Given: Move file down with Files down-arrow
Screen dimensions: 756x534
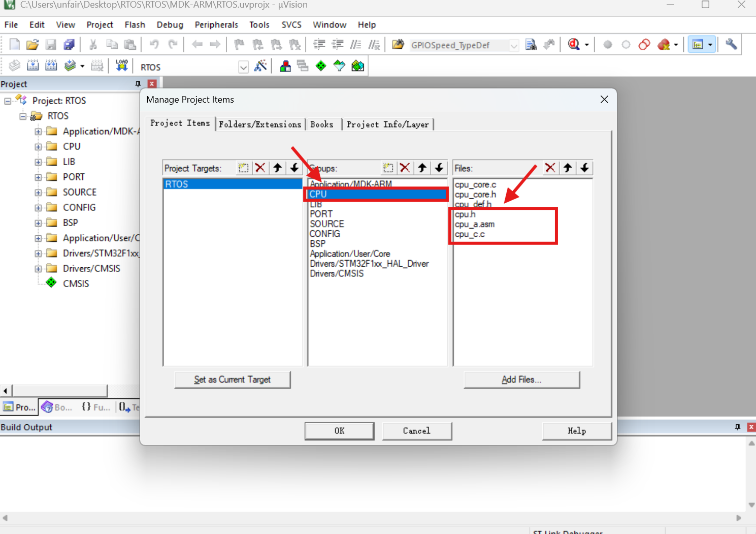Looking at the screenshot, I should point(585,168).
